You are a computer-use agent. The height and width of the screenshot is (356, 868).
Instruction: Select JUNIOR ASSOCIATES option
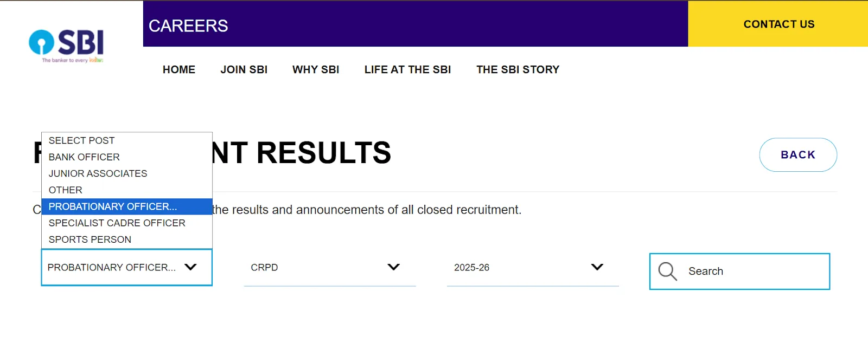(x=98, y=173)
